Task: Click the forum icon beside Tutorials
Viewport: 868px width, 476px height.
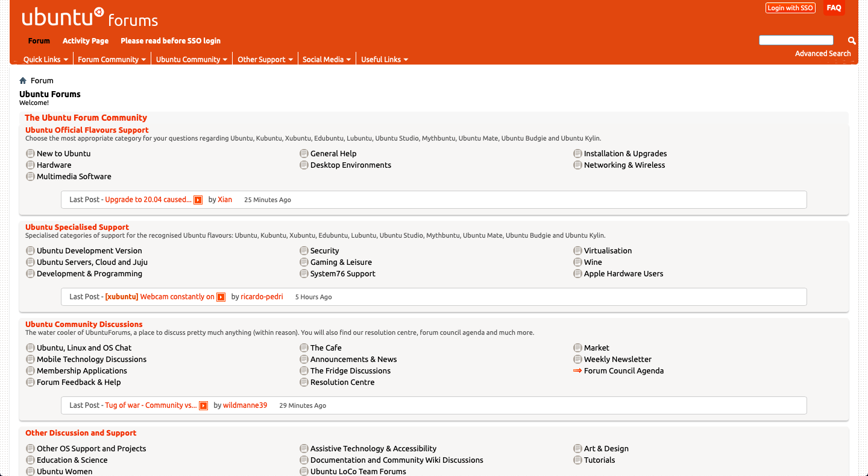Action: pos(577,460)
